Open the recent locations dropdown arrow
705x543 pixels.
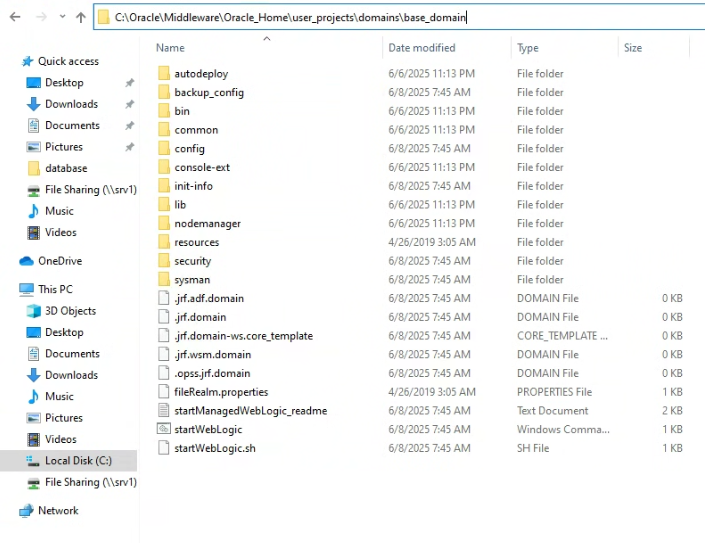(x=62, y=17)
